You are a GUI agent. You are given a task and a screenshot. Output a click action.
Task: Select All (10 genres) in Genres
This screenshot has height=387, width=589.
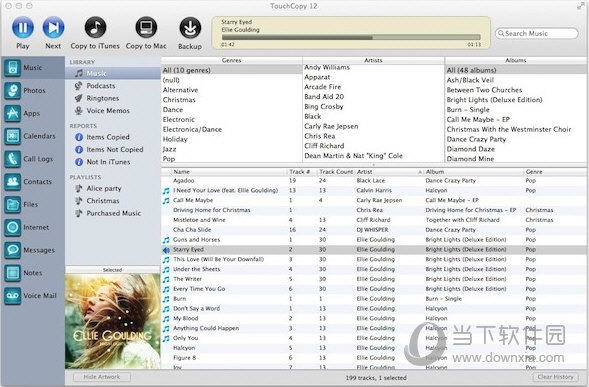click(x=232, y=70)
